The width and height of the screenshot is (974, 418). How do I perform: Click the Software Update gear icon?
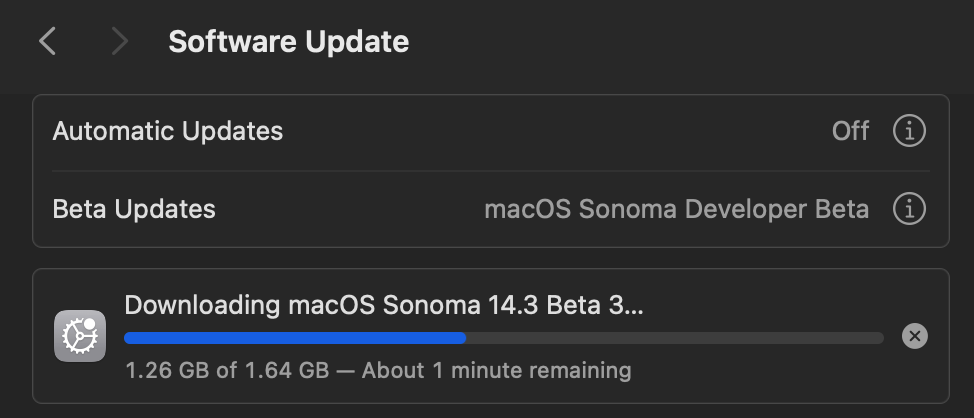click(x=80, y=336)
